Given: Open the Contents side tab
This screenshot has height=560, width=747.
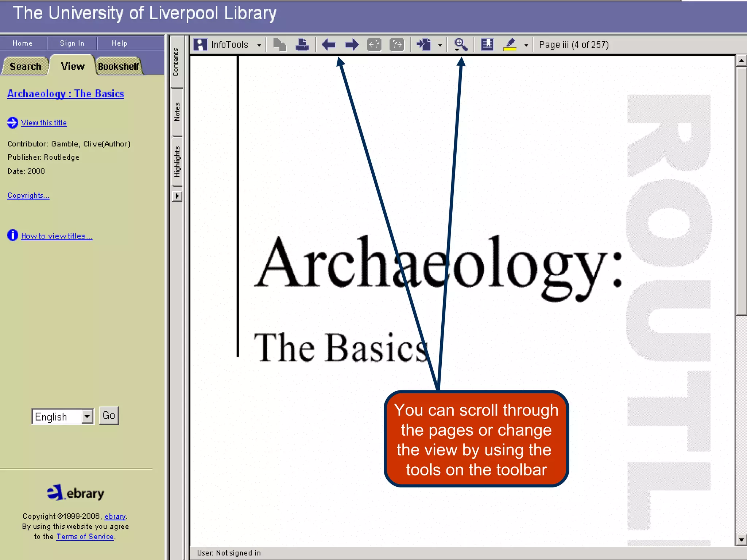Looking at the screenshot, I should coord(177,62).
